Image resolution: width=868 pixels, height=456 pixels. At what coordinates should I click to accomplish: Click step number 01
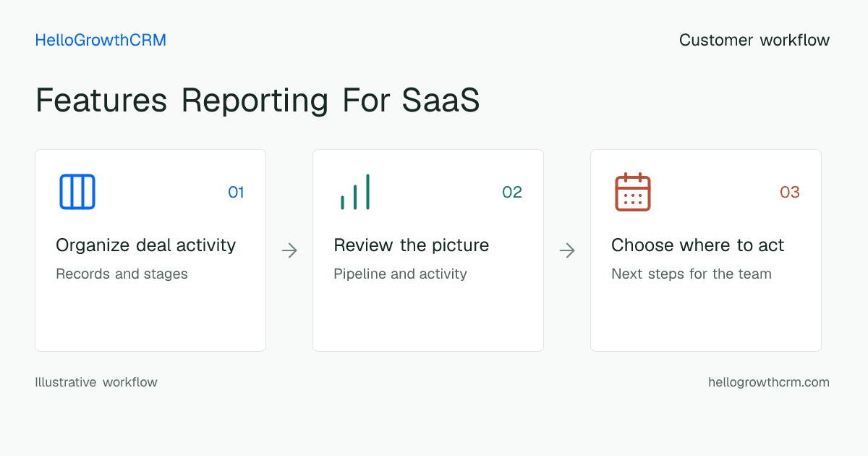(x=237, y=193)
